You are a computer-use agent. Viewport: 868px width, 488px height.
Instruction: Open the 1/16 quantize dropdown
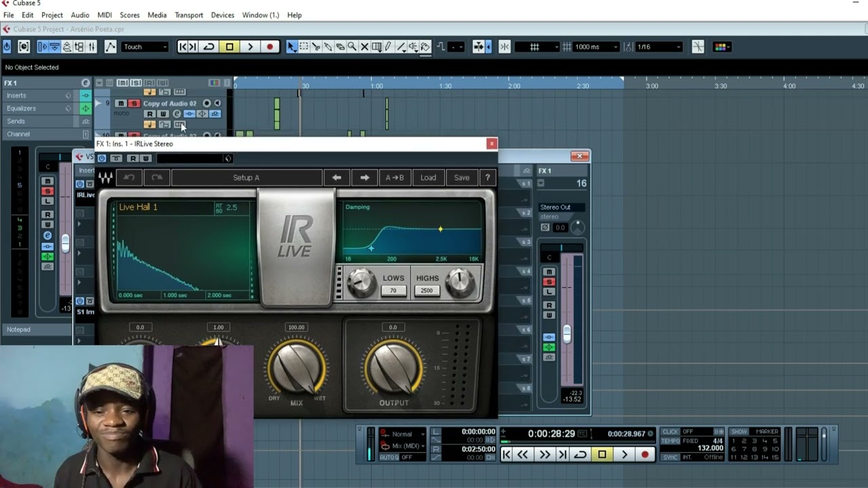658,47
